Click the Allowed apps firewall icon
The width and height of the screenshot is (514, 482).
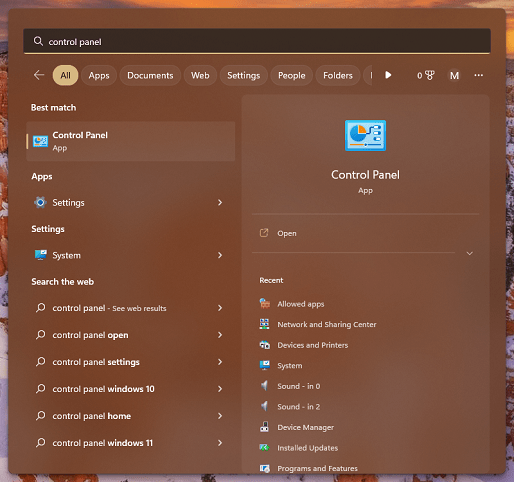click(x=265, y=304)
